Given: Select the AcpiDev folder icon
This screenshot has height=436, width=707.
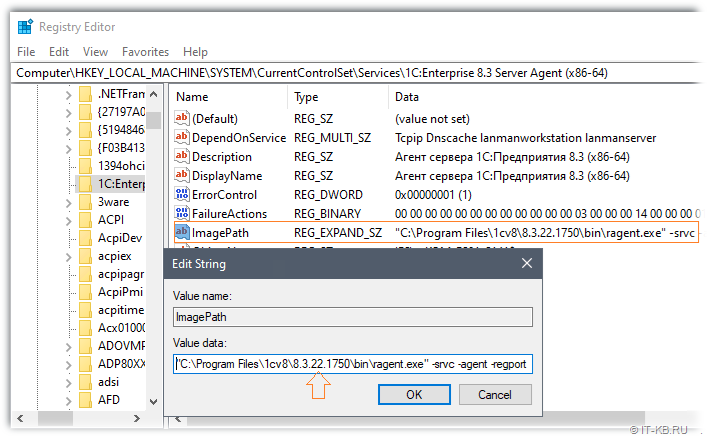Looking at the screenshot, I should coord(85,238).
